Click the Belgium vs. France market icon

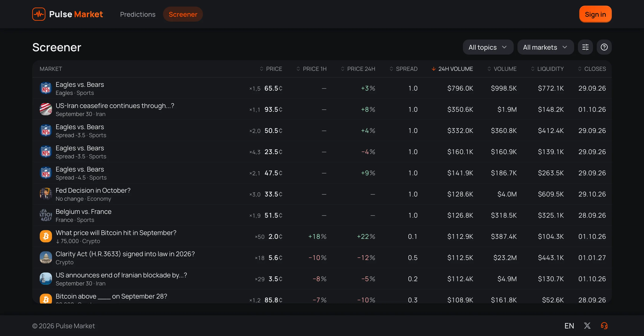point(46,215)
